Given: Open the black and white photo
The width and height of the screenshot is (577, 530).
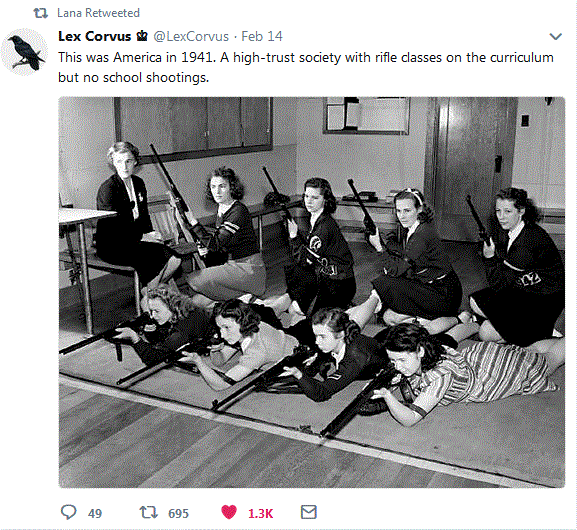Looking at the screenshot, I should tap(312, 292).
